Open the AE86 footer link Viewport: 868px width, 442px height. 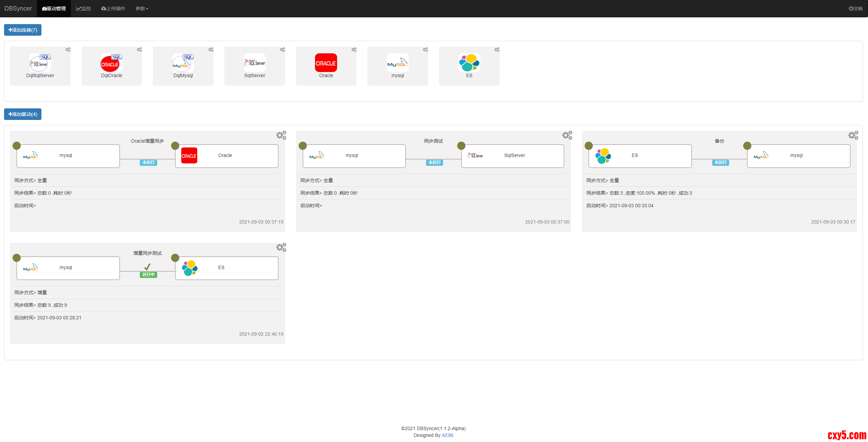tap(447, 435)
